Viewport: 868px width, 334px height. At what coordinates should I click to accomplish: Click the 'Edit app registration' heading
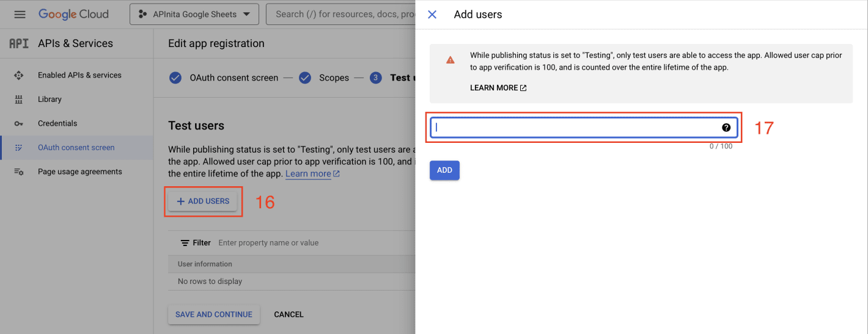216,43
